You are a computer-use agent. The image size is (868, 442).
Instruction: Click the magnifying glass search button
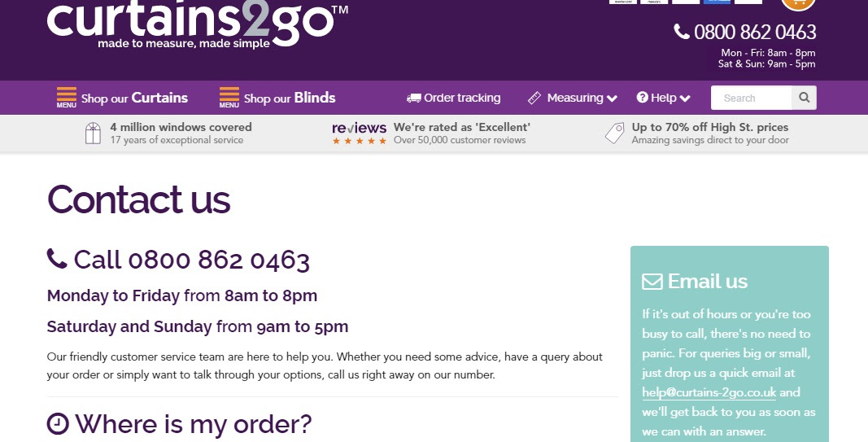(805, 98)
